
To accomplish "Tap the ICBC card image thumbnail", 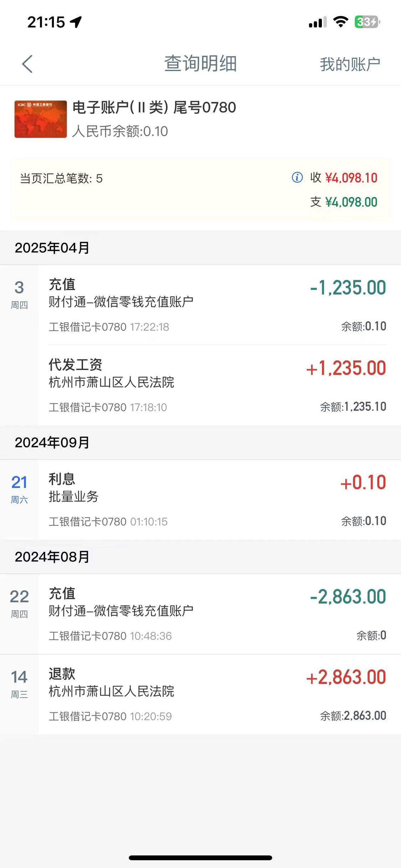I will pyautogui.click(x=41, y=119).
